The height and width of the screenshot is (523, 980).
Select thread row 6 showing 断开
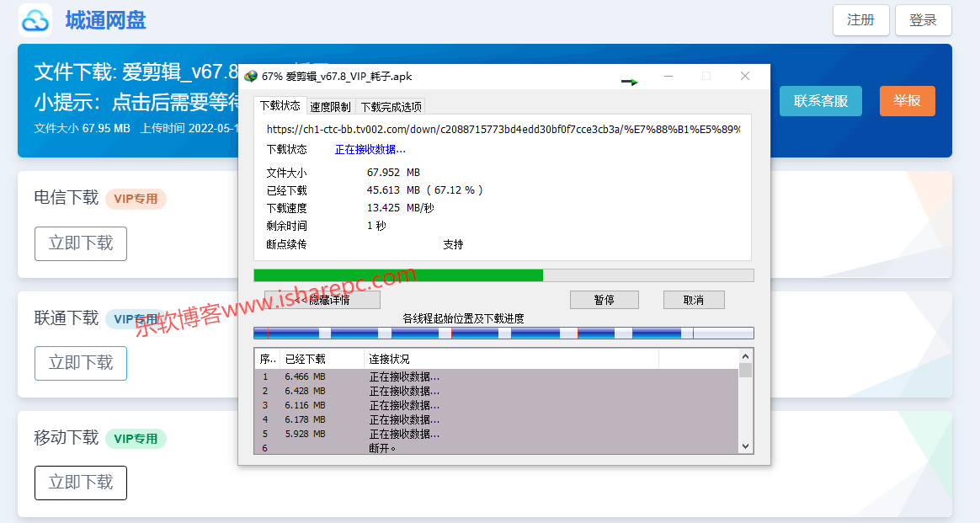(x=496, y=448)
